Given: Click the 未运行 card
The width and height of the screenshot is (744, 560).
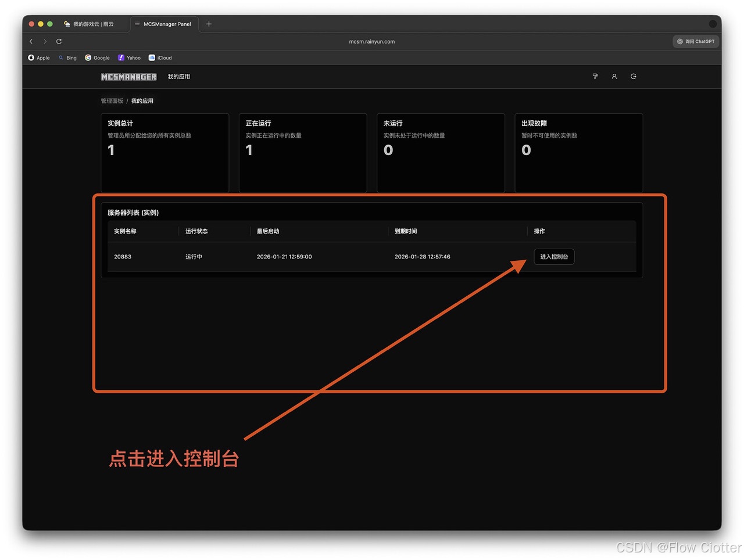Looking at the screenshot, I should tap(441, 153).
